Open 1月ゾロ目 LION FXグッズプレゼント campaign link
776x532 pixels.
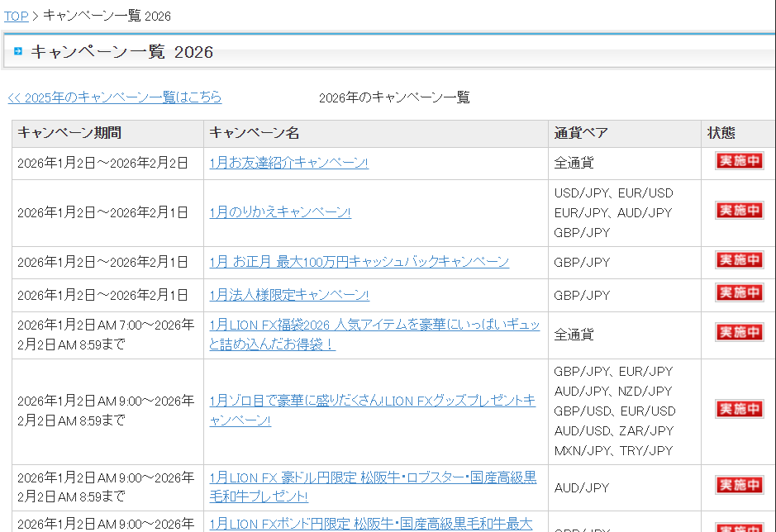click(x=372, y=401)
